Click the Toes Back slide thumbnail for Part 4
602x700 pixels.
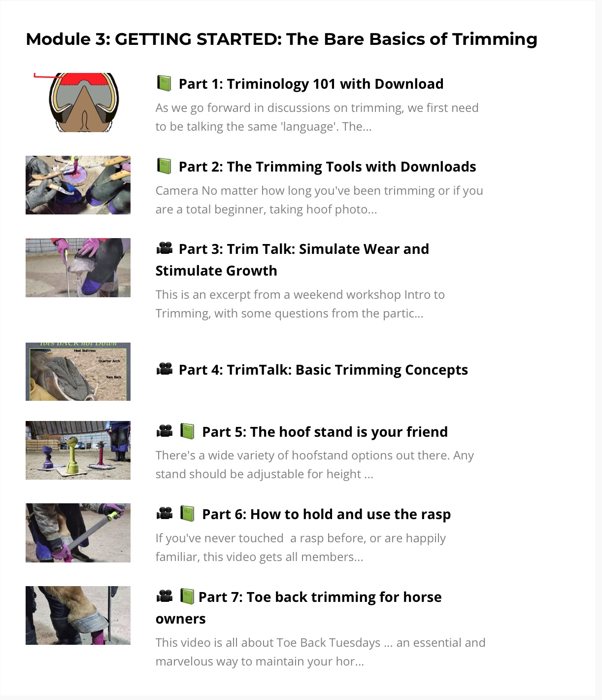(78, 372)
